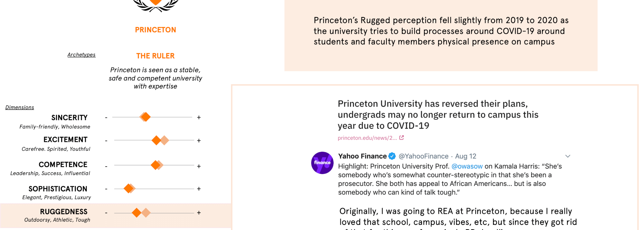The image size is (644, 230).
Task: Click the dark orange diamond on Ruggedness slider
Action: [137, 213]
